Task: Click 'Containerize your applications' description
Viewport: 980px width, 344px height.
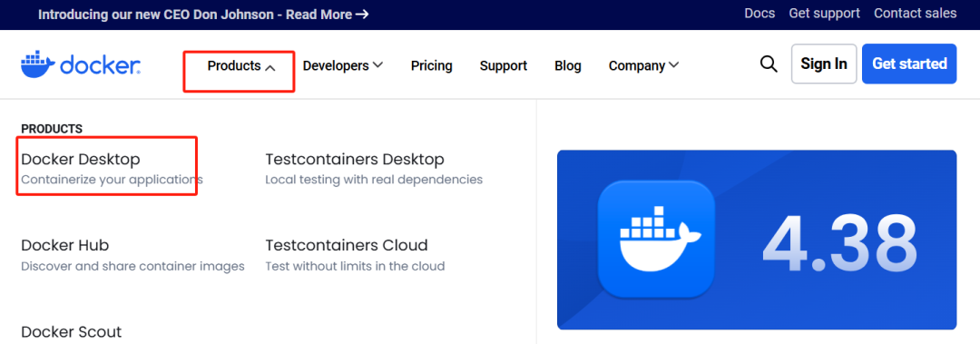Action: pyautogui.click(x=112, y=180)
